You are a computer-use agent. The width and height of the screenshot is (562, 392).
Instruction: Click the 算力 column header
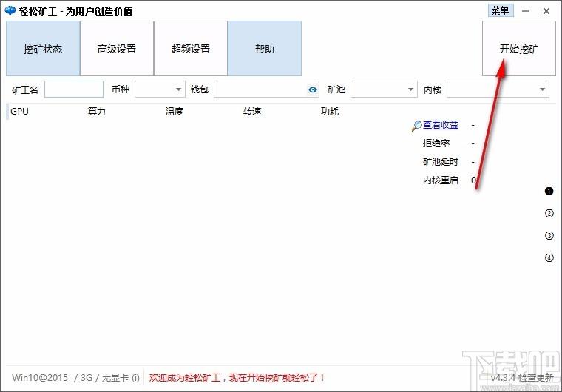97,112
